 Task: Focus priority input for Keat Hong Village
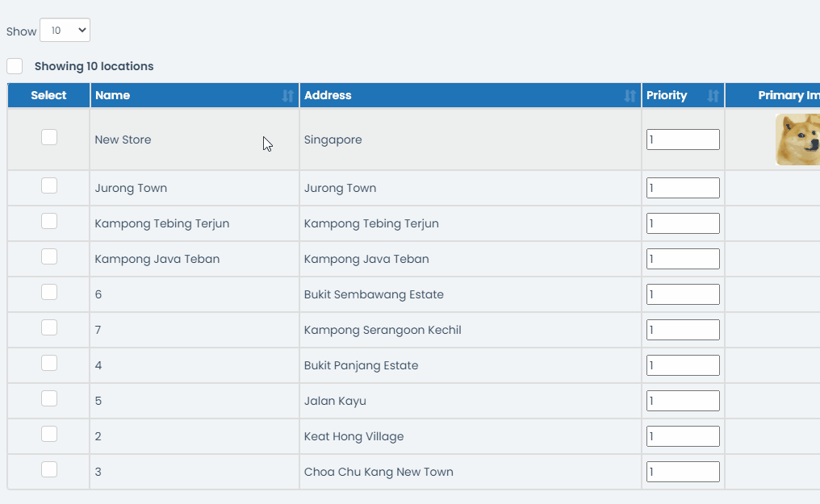point(683,436)
